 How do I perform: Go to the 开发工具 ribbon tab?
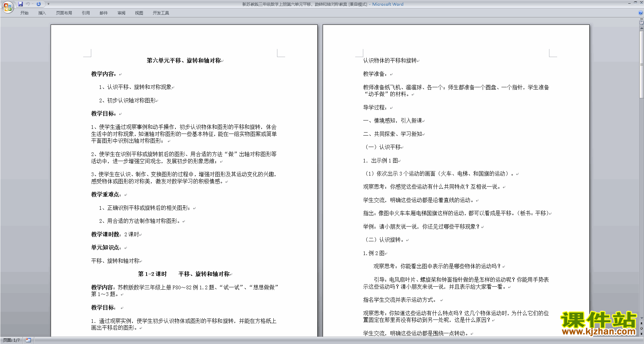[161, 13]
